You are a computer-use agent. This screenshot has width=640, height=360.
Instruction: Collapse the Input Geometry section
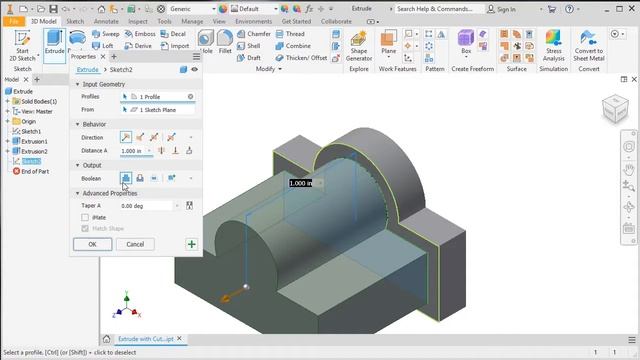(x=78, y=84)
